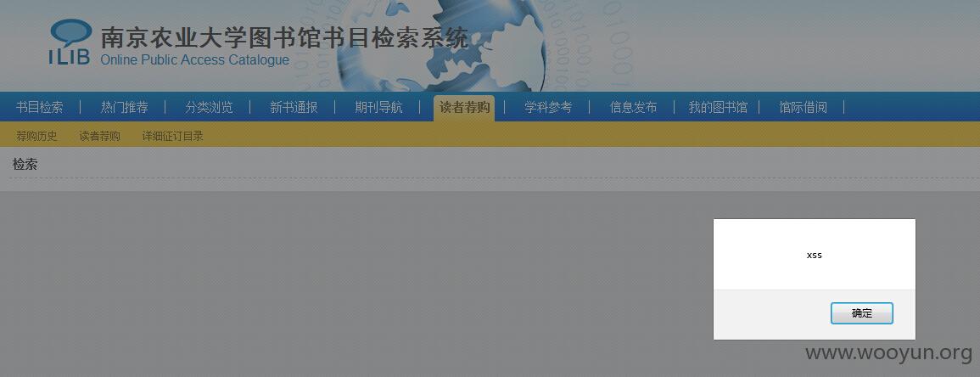Click the Online Public Access Catalogue subtitle
This screenshot has width=980, height=377.
coord(194,60)
